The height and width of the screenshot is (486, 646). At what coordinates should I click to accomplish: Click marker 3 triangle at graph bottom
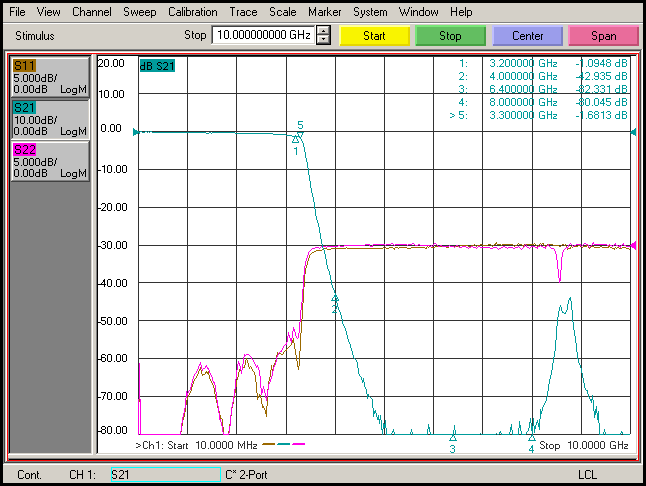[453, 438]
